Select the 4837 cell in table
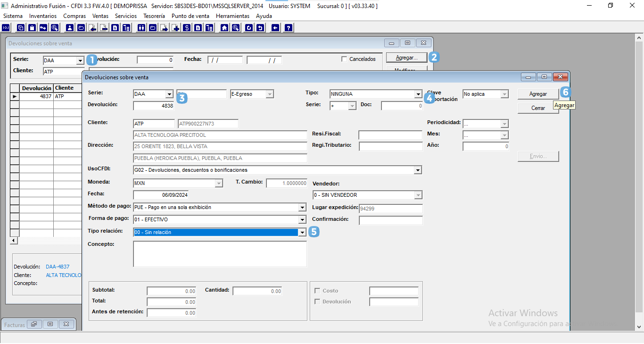Image resolution: width=644 pixels, height=344 pixels. [36, 96]
